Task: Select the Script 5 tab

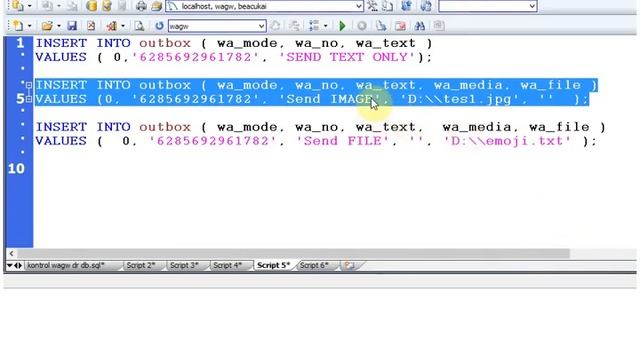Action: tap(273, 265)
